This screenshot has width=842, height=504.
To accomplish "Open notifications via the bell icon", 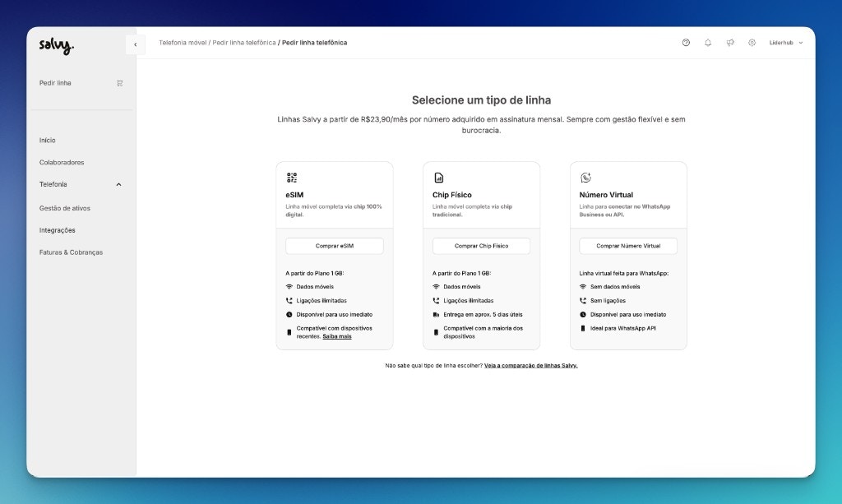I will (x=708, y=42).
